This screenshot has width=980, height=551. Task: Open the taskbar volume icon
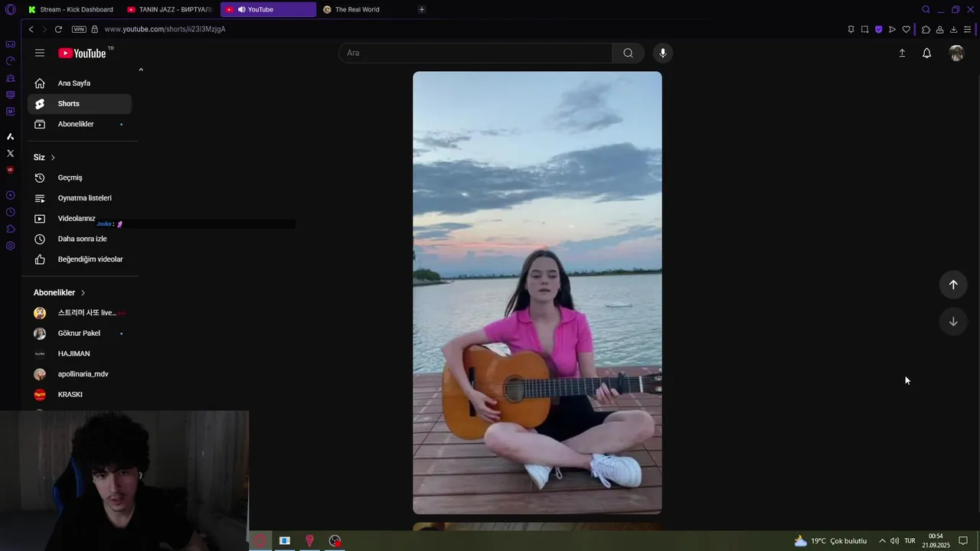pyautogui.click(x=894, y=540)
